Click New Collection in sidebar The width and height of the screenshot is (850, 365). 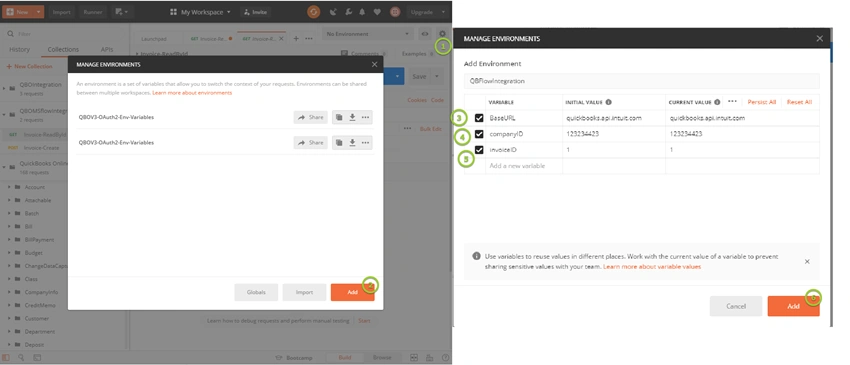tap(30, 67)
